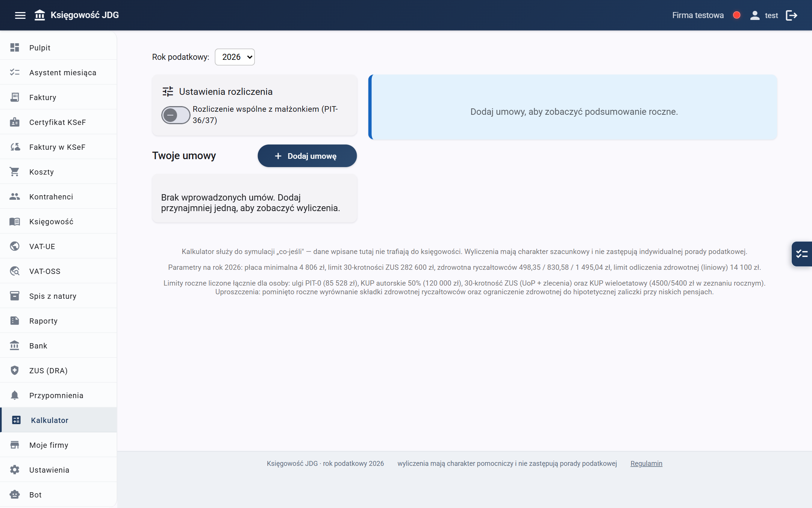Viewport: 812px width, 508px height.
Task: Open the Regulamin link
Action: [646, 464]
